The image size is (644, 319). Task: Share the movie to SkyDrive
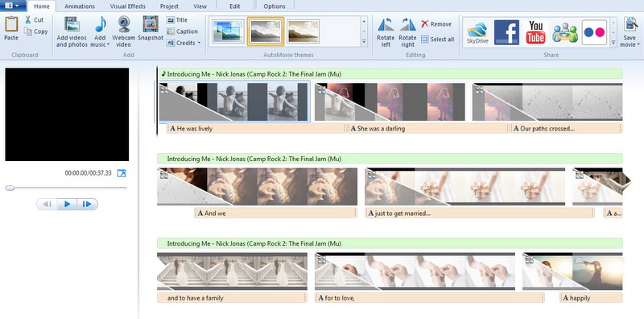[477, 32]
